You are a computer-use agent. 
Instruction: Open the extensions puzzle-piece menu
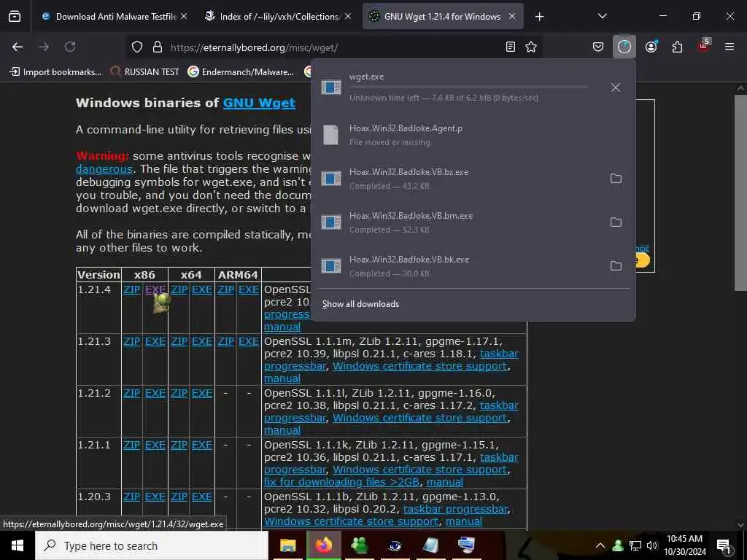pyautogui.click(x=677, y=47)
